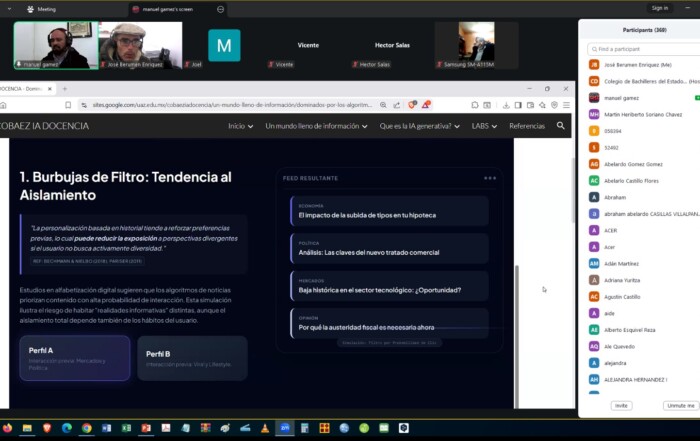Click the Brave shields icon in address bar

tap(411, 104)
